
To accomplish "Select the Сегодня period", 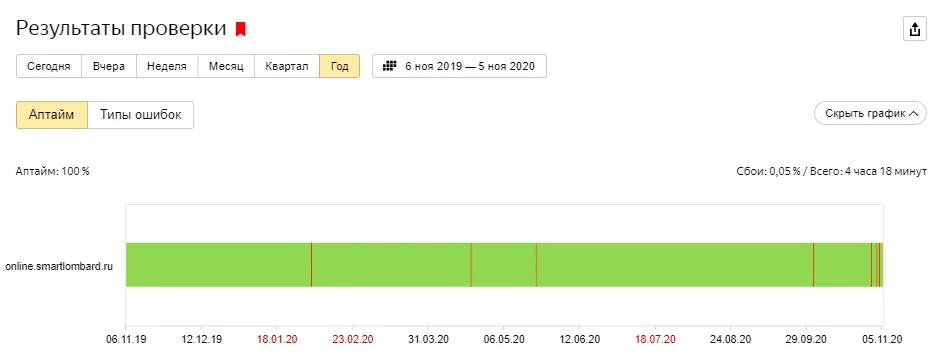I will pos(48,66).
